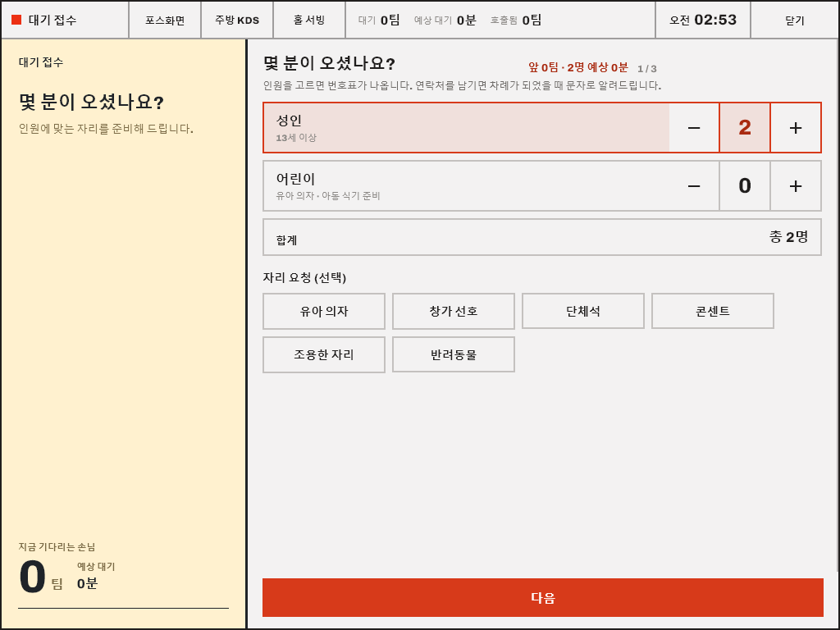
Task: Toggle 창가 선호 seat request
Action: tap(454, 311)
